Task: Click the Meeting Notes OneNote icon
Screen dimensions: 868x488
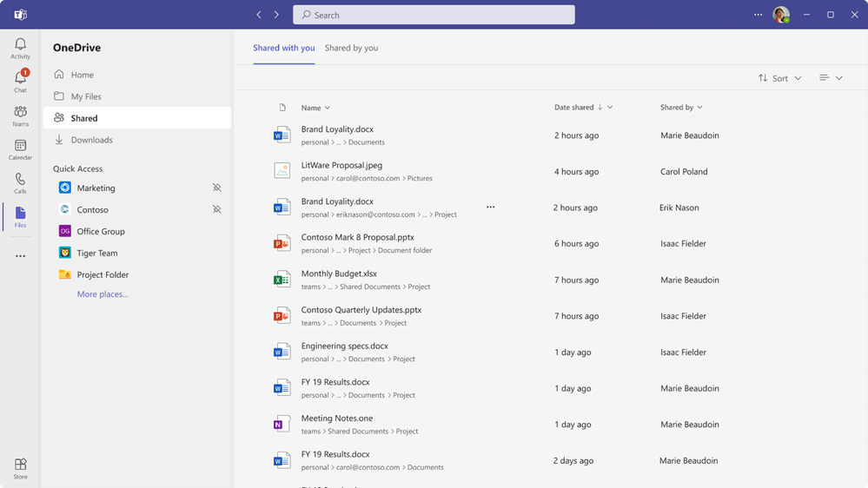Action: coord(282,424)
